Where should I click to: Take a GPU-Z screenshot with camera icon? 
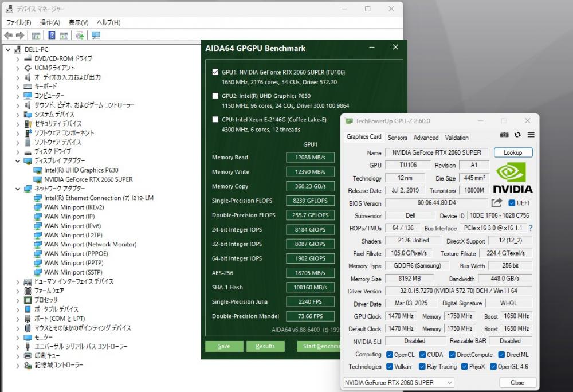click(x=504, y=135)
